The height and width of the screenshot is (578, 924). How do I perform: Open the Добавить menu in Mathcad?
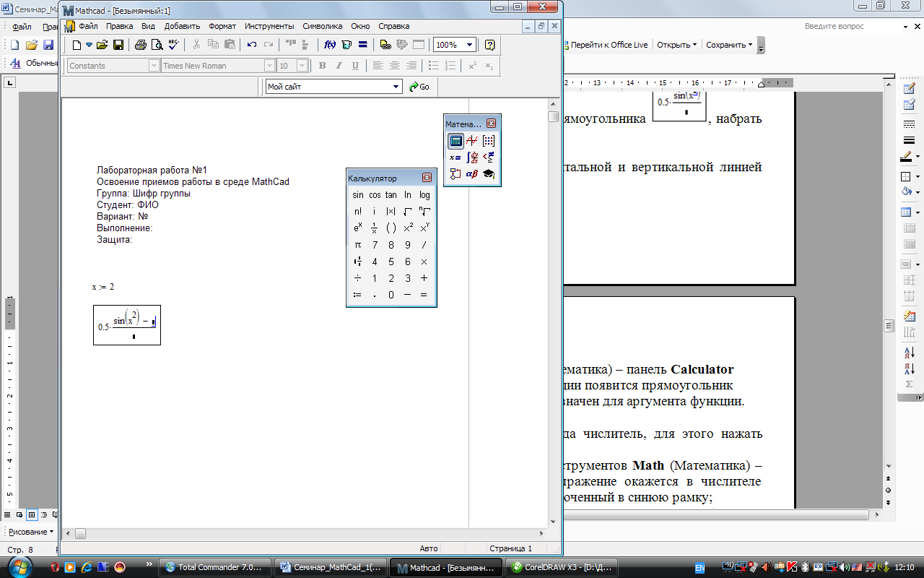pyautogui.click(x=182, y=26)
